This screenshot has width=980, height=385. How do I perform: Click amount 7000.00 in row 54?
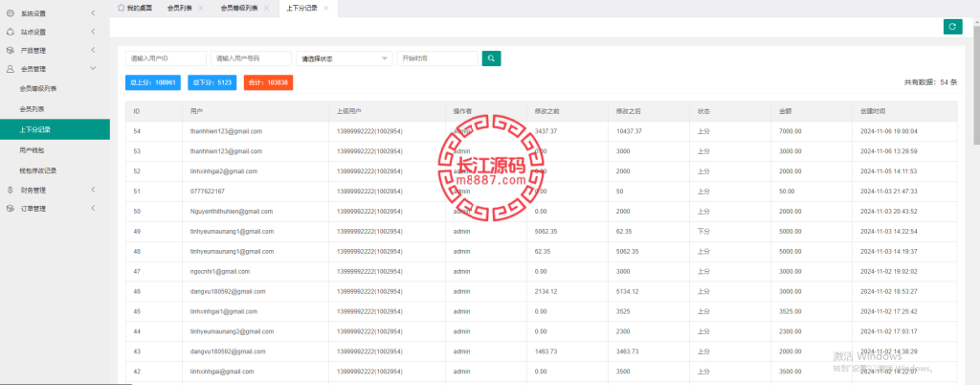[791, 131]
